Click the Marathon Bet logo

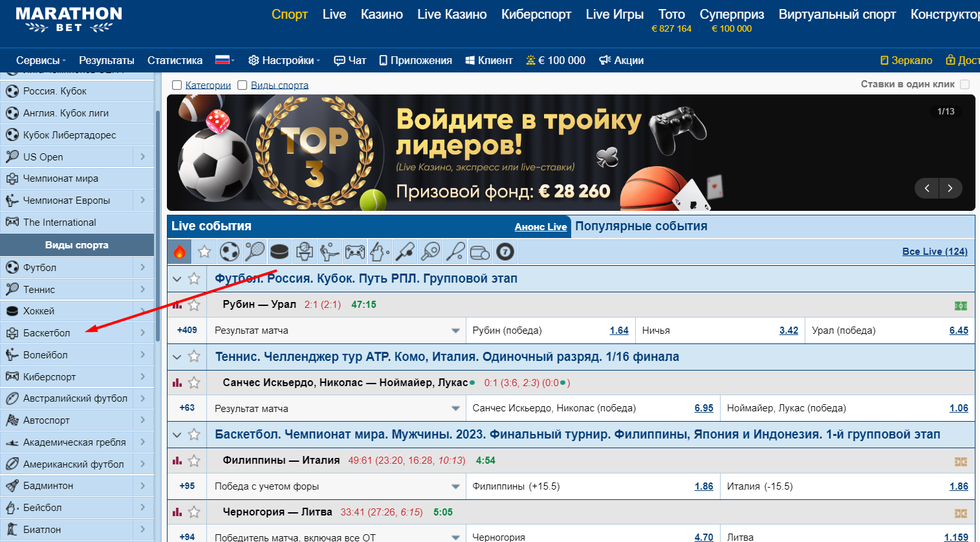[69, 19]
